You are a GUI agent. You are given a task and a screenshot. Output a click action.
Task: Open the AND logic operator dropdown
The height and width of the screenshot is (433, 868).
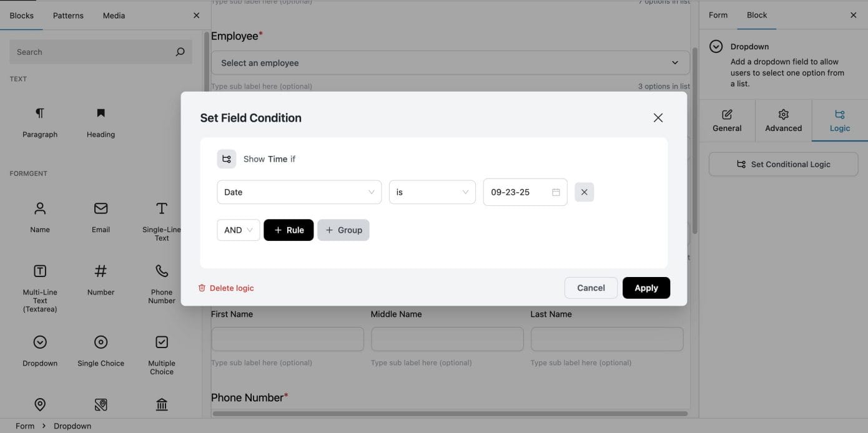(238, 230)
